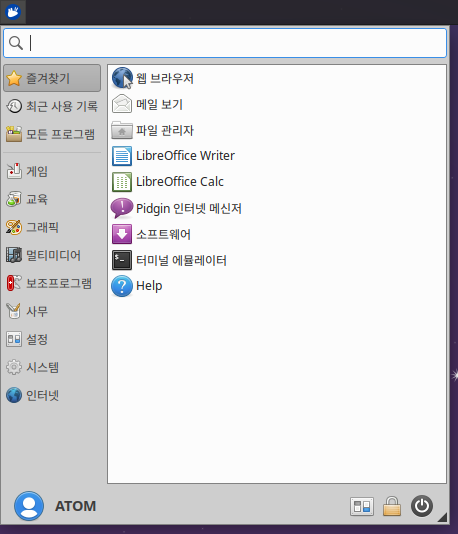Click the Pidgin 인터넷 메신저 text label
The width and height of the screenshot is (458, 534).
[189, 208]
